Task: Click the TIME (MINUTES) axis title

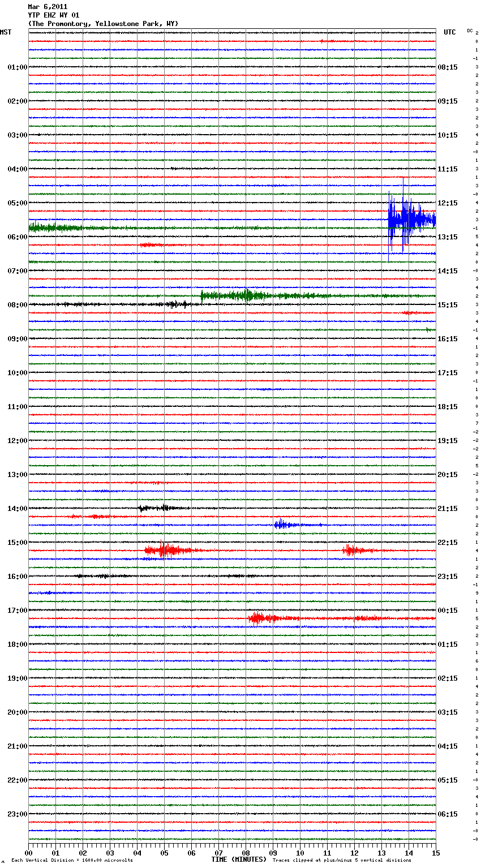Action: (239, 860)
